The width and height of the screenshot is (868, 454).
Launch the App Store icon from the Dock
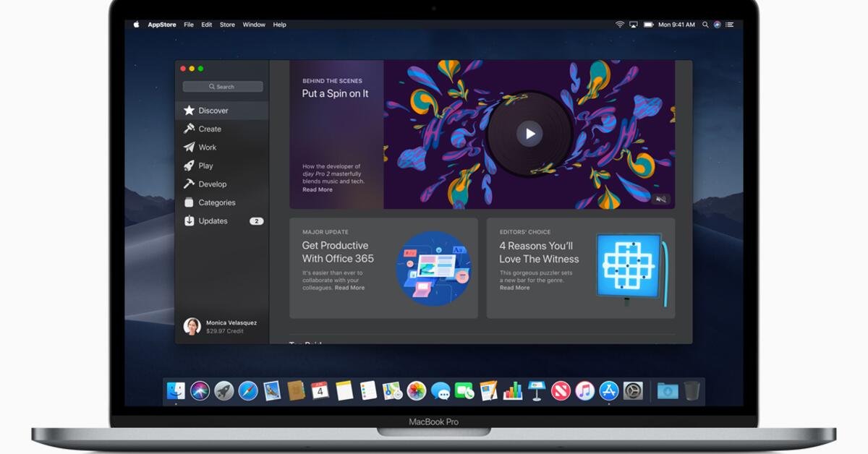pyautogui.click(x=608, y=391)
